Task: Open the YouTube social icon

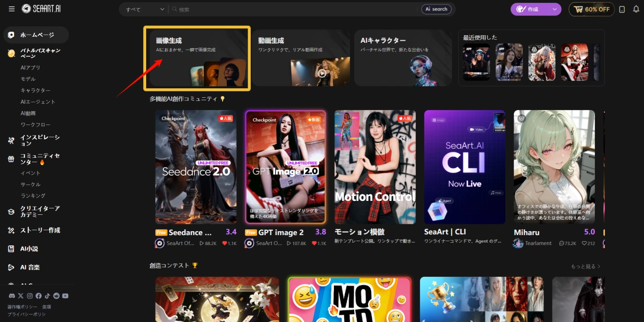Action: pyautogui.click(x=65, y=296)
